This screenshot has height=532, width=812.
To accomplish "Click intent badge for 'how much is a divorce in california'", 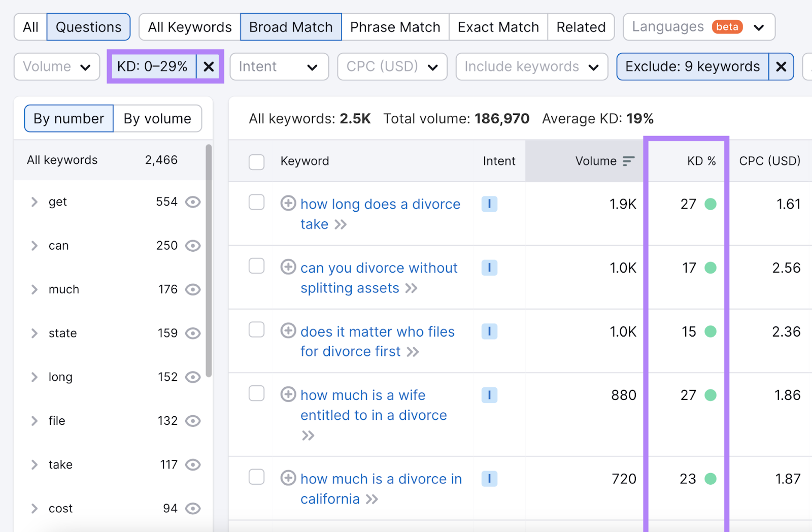I will (489, 479).
